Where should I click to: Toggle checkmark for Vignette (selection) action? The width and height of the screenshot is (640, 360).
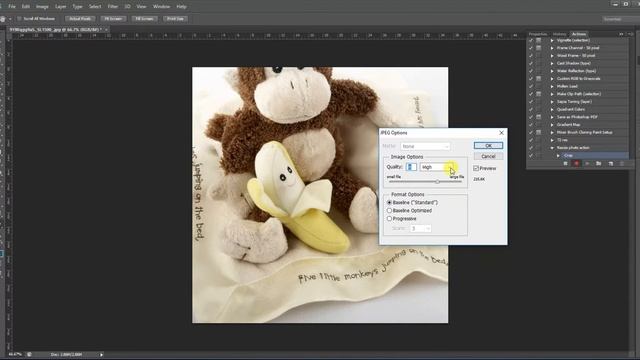point(531,40)
